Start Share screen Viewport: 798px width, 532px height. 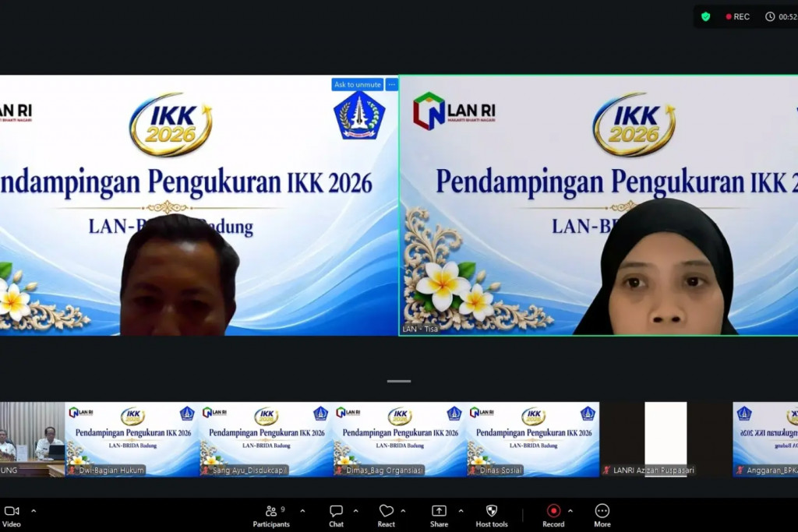pos(439,516)
